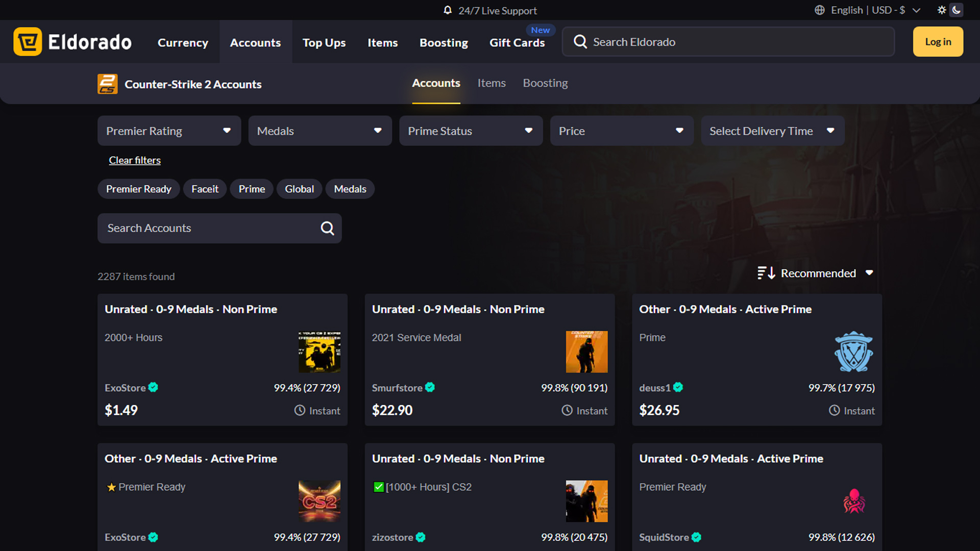The image size is (980, 551).
Task: Click the Clear filters link
Action: [134, 160]
